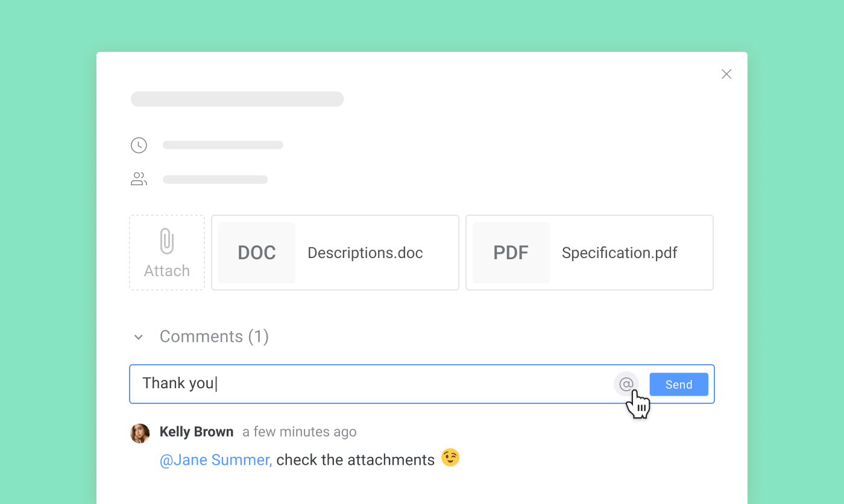Click the paperclip Attach icon

click(x=167, y=242)
